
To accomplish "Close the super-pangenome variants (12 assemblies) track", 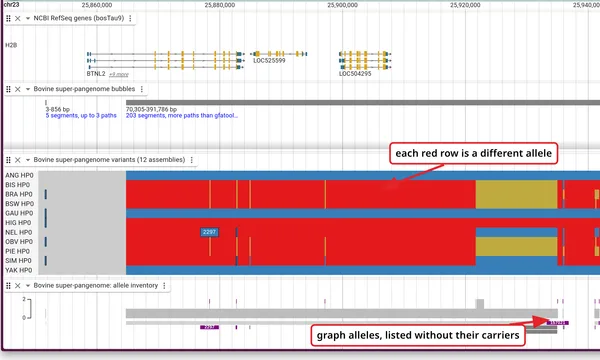I will point(18,160).
